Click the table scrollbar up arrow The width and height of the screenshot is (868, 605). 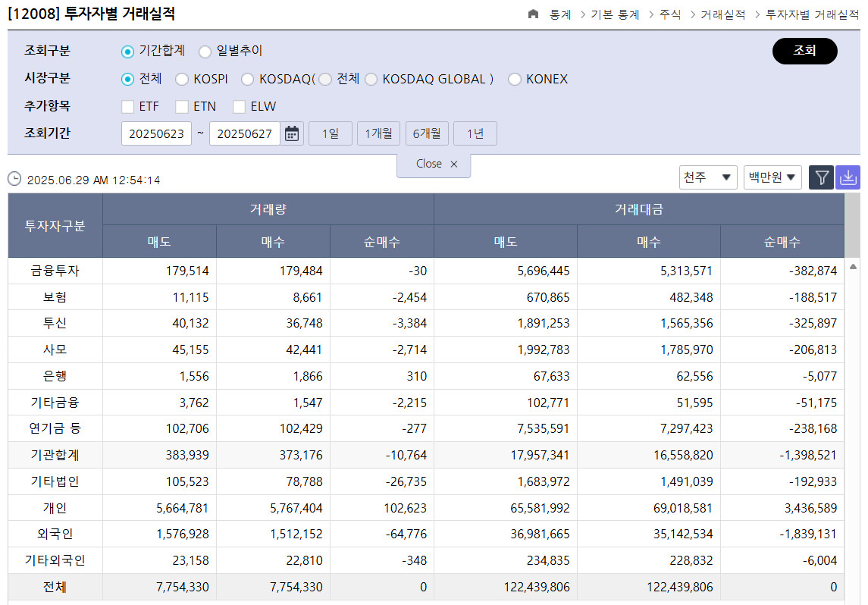click(853, 267)
